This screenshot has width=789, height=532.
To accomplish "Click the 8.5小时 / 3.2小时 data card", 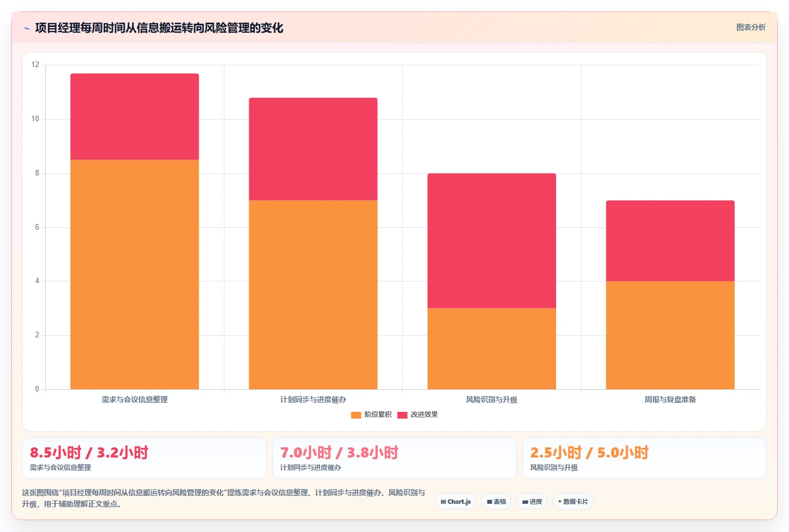I will pos(144,458).
